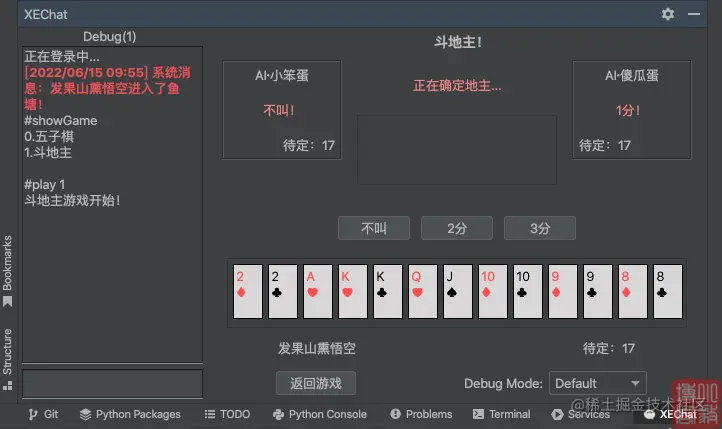The width and height of the screenshot is (722, 429).
Task: Click the 0.五子棋 chat line
Action: tap(49, 136)
